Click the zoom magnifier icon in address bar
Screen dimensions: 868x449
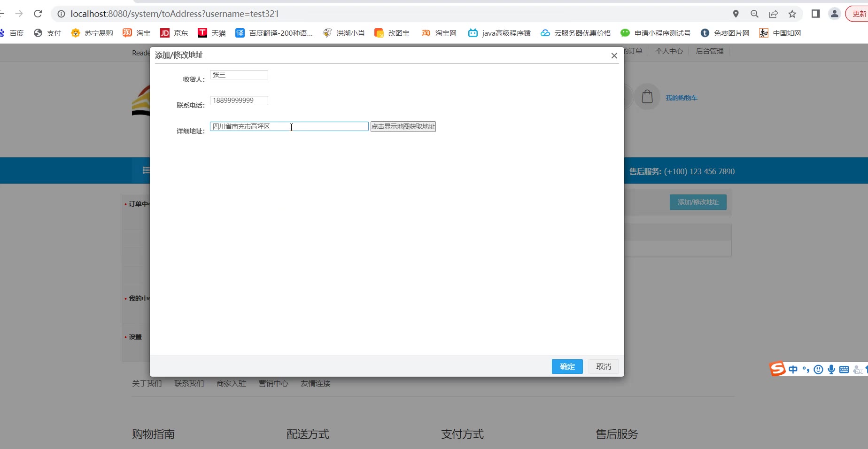pyautogui.click(x=754, y=14)
